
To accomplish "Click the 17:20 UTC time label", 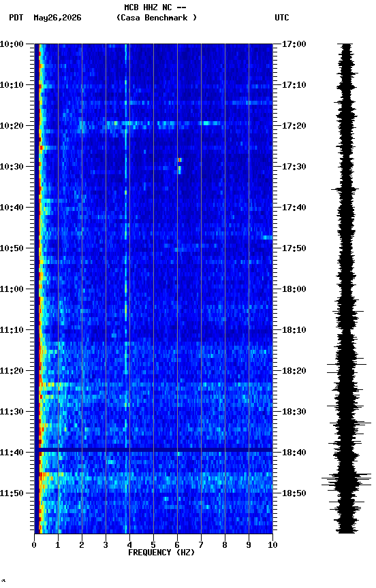I will [x=294, y=126].
